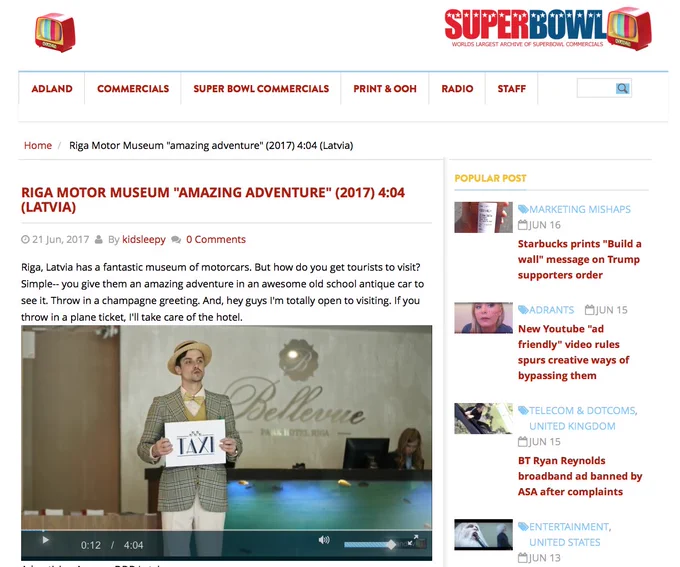This screenshot has height=567, width=680.
Task: Select the PRINT & OOH menu item
Action: click(385, 88)
